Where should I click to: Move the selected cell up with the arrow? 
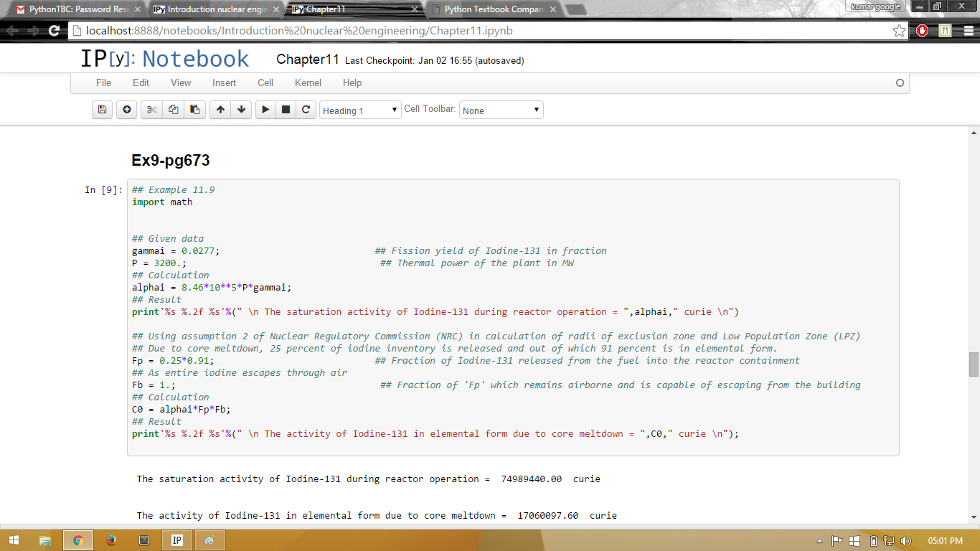(220, 110)
